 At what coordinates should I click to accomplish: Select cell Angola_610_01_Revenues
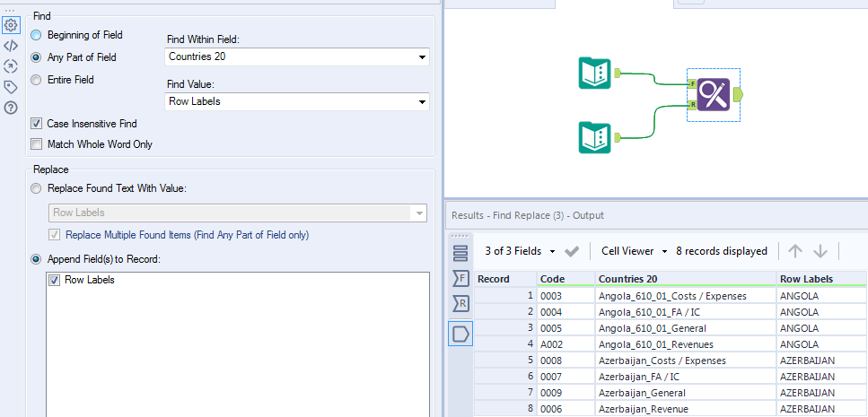pyautogui.click(x=685, y=344)
